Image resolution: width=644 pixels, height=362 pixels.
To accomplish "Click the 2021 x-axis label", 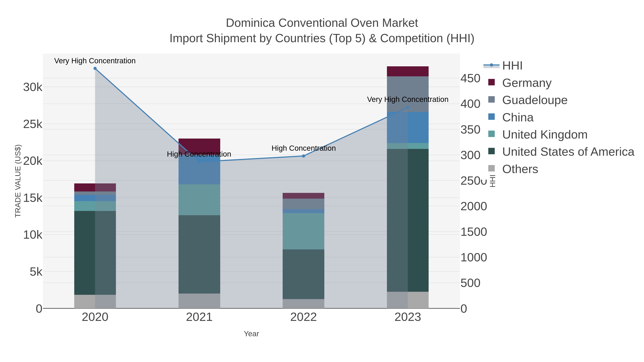I will [x=199, y=317].
